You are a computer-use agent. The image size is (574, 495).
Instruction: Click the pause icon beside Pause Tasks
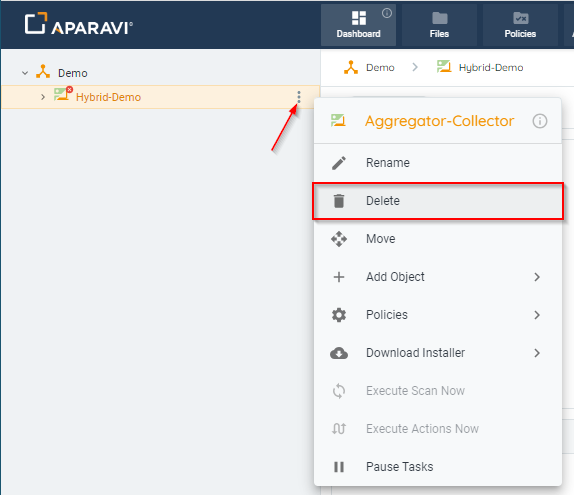tap(339, 467)
